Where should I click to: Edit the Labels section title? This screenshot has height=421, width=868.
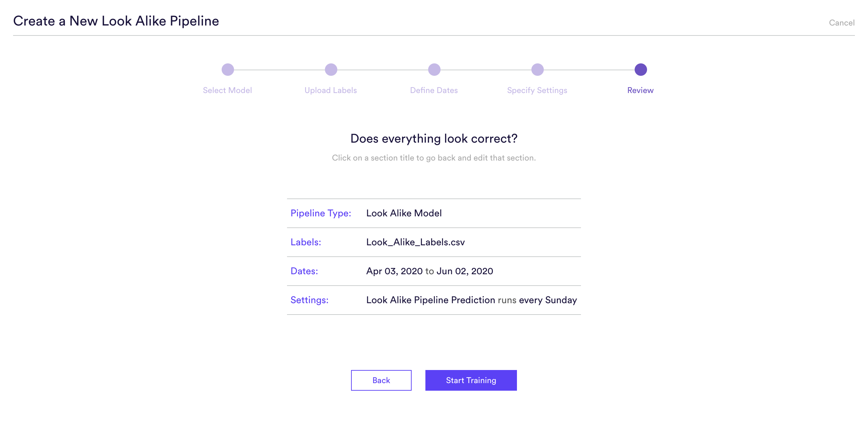pyautogui.click(x=306, y=242)
